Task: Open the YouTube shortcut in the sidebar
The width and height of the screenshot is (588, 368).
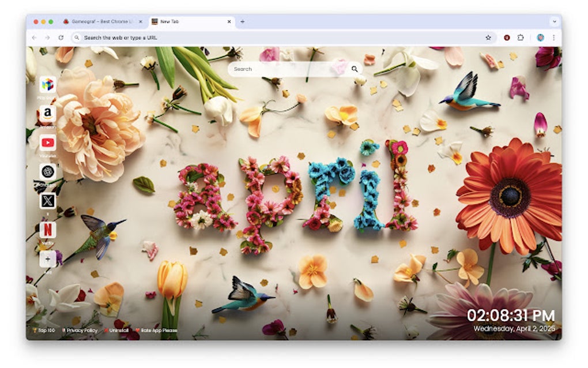Action: (x=48, y=142)
